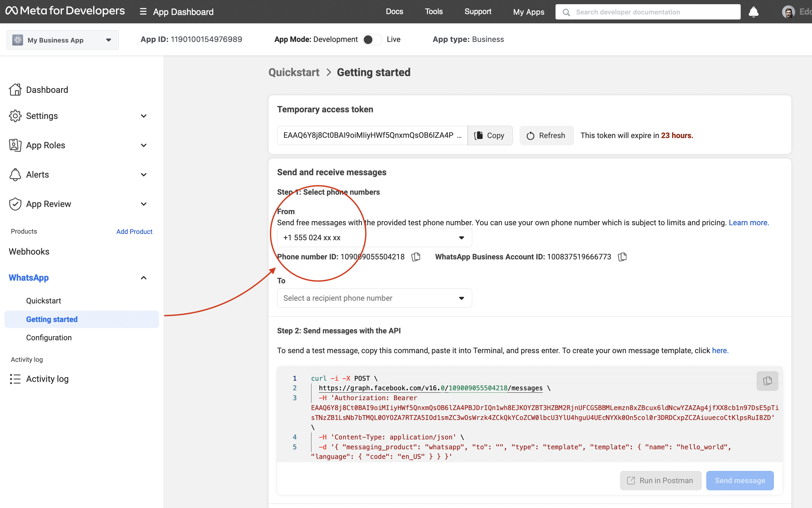This screenshot has height=508, width=812.
Task: Click the App Dashboard title
Action: click(x=183, y=12)
